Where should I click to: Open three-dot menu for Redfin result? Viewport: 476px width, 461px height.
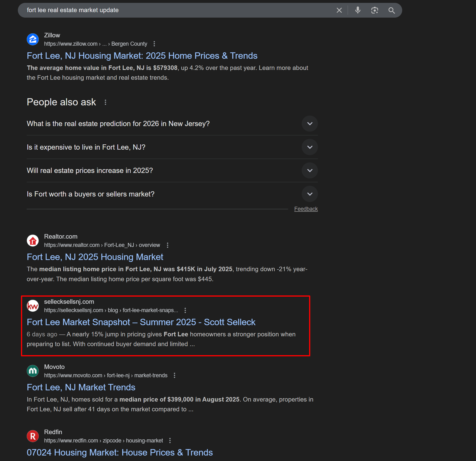(170, 440)
